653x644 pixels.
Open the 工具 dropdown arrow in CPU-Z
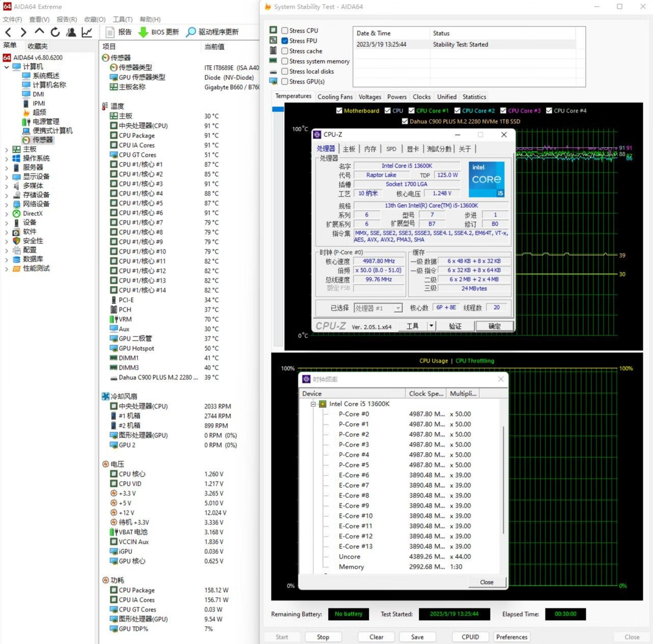[x=431, y=326]
